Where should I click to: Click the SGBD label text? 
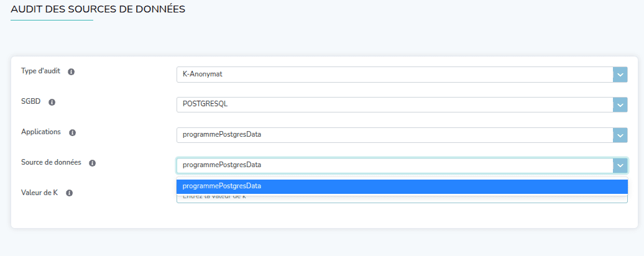point(30,102)
